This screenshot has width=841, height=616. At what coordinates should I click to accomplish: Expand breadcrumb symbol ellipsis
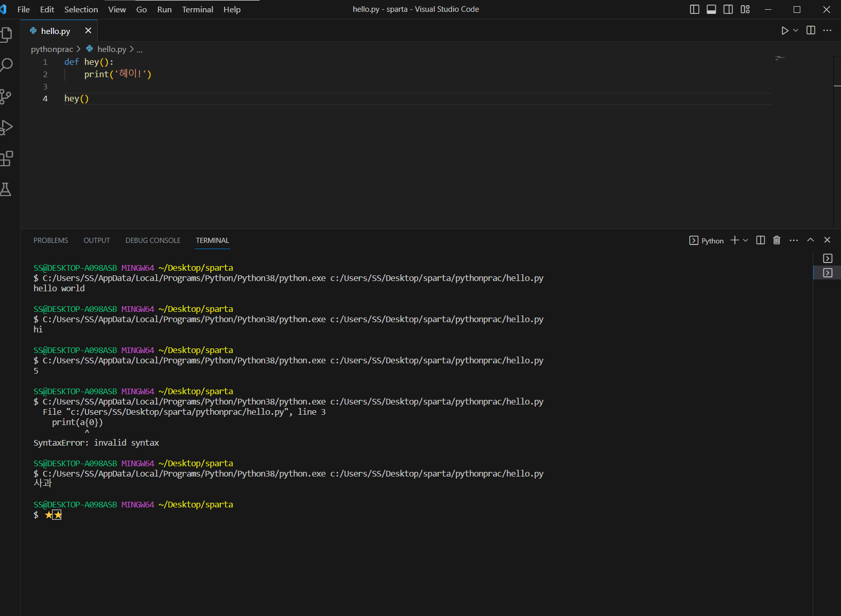click(x=140, y=49)
